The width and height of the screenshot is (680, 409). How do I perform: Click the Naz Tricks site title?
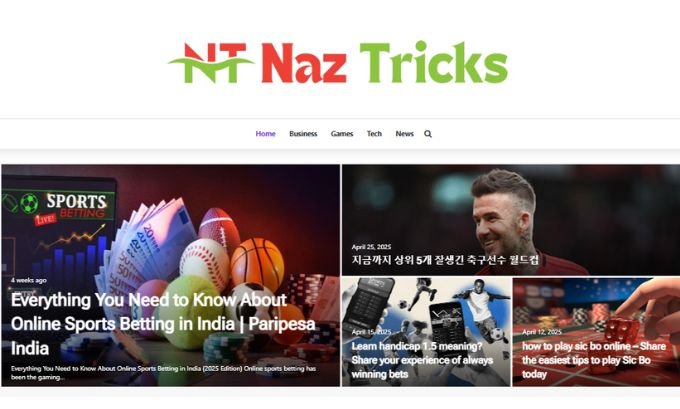coord(384,62)
